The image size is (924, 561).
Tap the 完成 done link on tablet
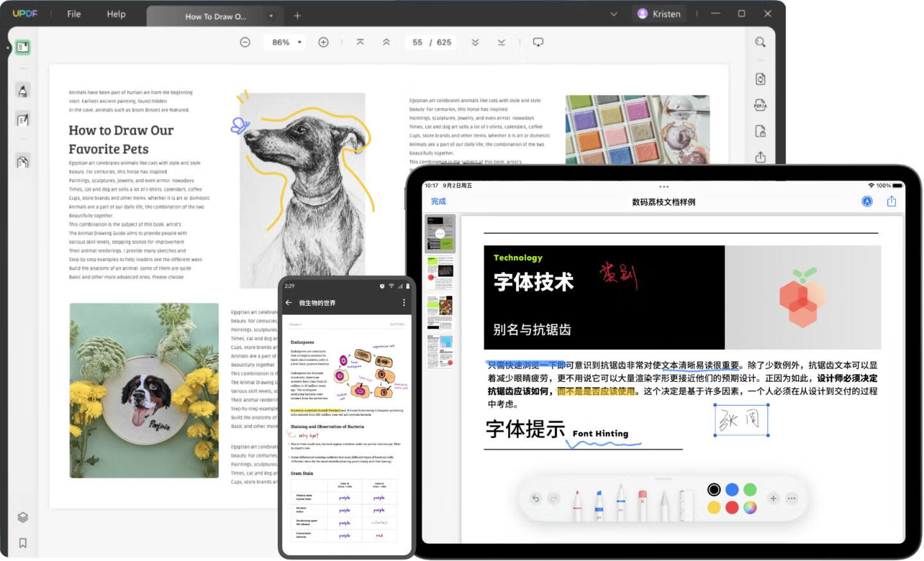[438, 202]
